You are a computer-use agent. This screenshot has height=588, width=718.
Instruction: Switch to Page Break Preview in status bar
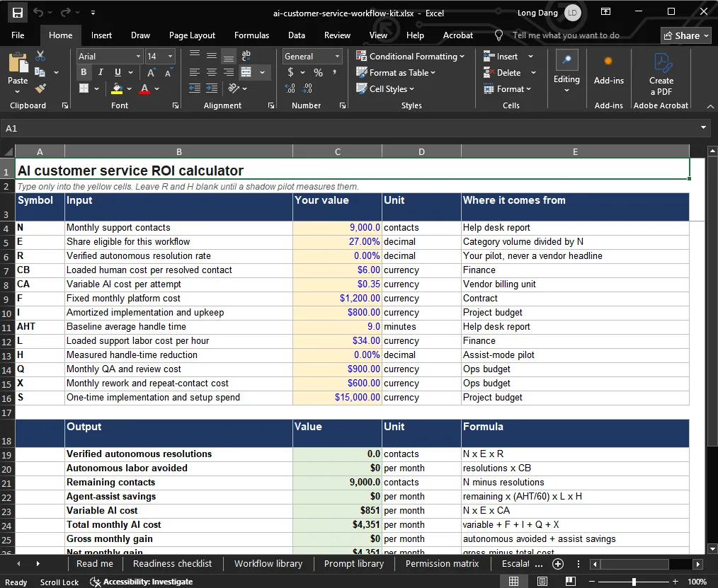tap(571, 582)
